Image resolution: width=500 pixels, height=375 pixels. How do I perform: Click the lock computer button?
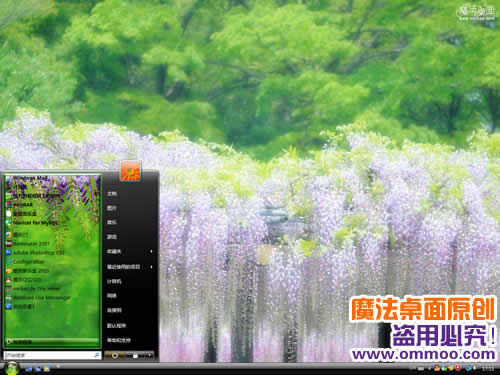(x=135, y=356)
